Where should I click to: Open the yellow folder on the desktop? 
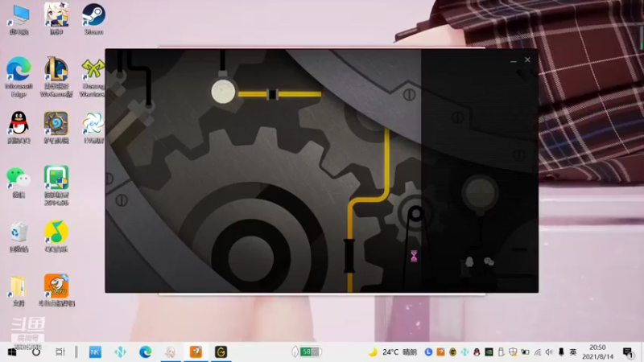19,290
